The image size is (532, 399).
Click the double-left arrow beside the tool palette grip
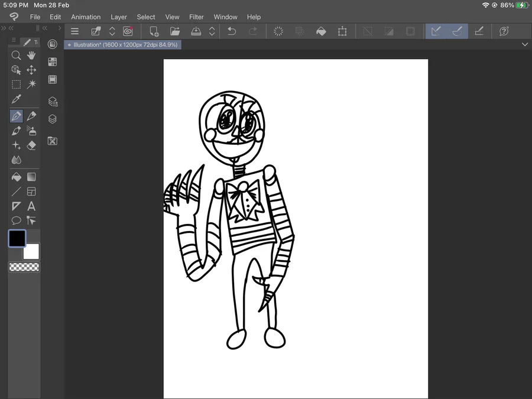coord(45,28)
